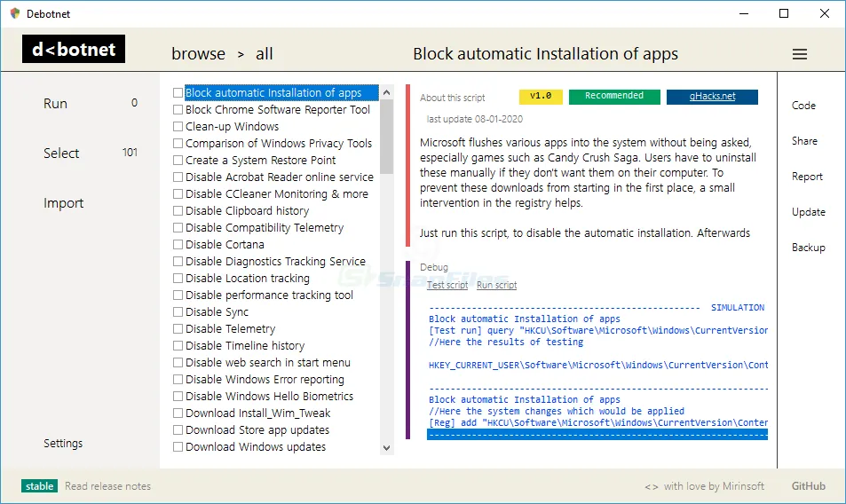Open the Run menu item

coord(56,104)
